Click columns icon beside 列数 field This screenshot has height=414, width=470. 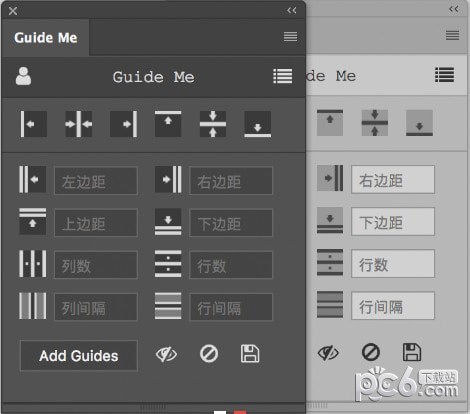click(33, 264)
